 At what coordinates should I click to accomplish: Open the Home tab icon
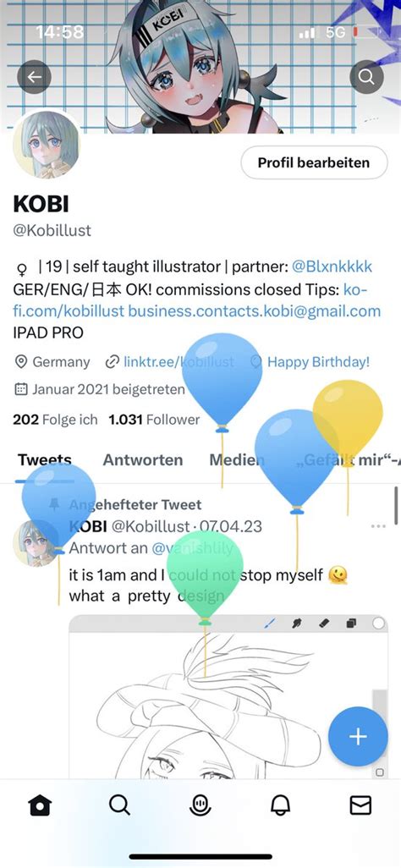[40, 806]
